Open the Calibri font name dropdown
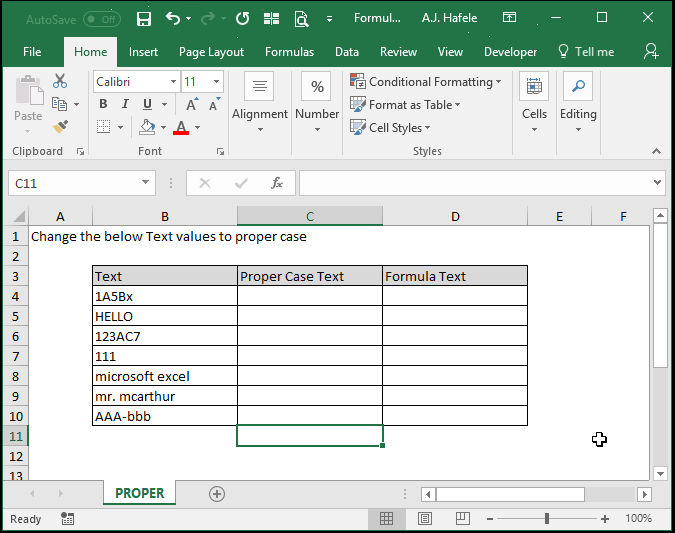Image resolution: width=675 pixels, height=533 pixels. [x=173, y=81]
